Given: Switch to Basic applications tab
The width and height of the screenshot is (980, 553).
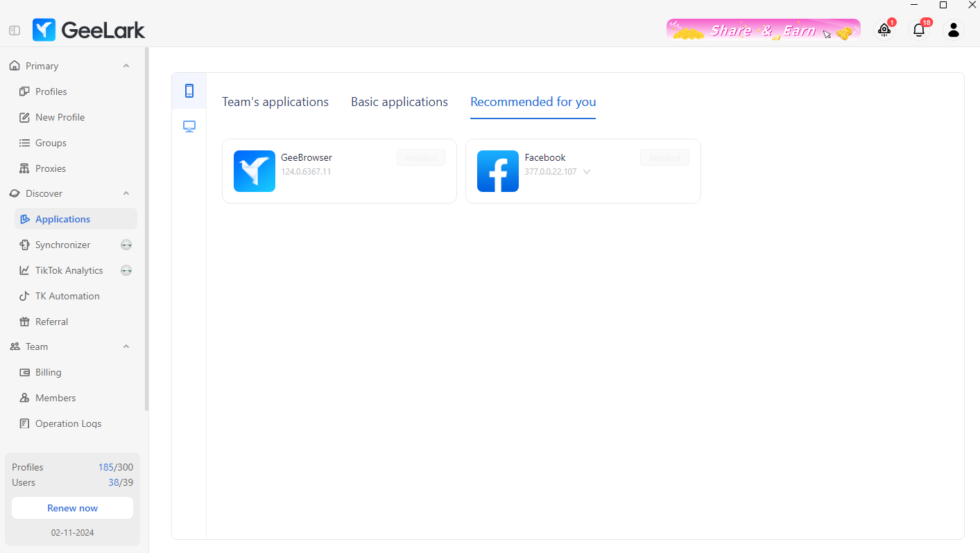Looking at the screenshot, I should 399,102.
